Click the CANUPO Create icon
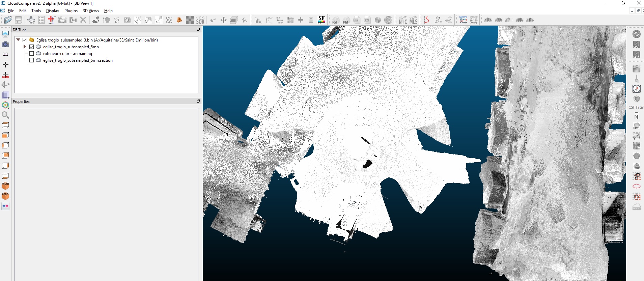 (463, 20)
